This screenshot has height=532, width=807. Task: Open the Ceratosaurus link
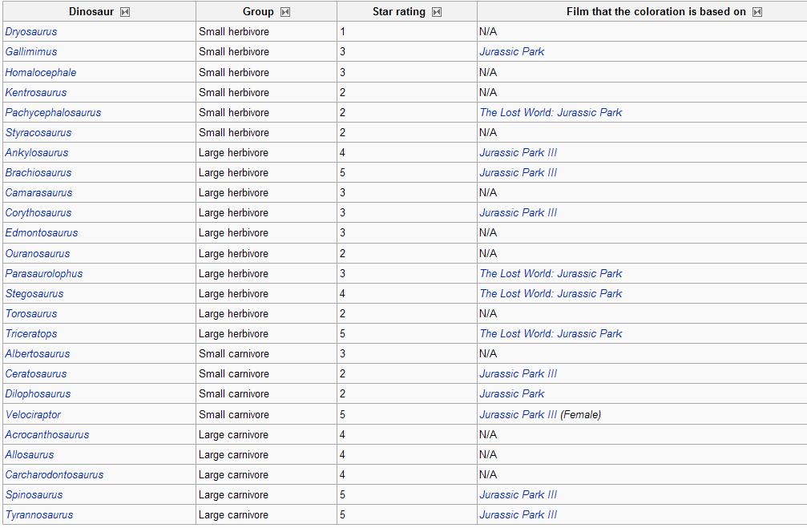[x=36, y=374]
